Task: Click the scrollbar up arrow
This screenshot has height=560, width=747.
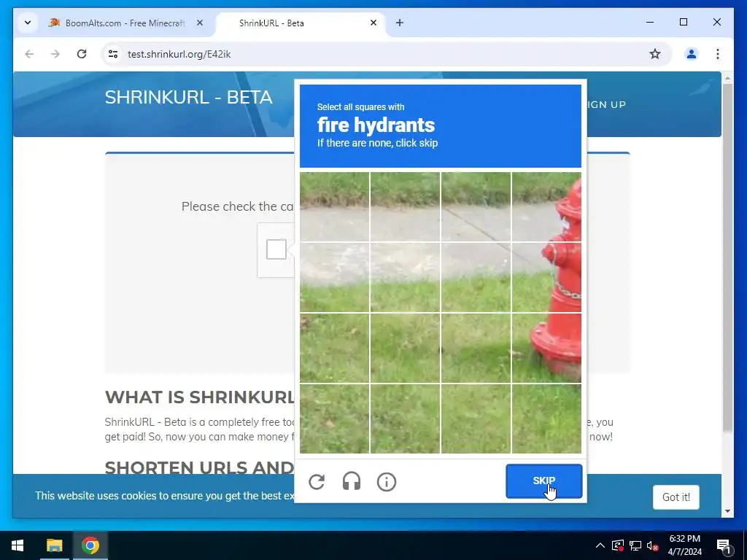Action: pos(727,78)
